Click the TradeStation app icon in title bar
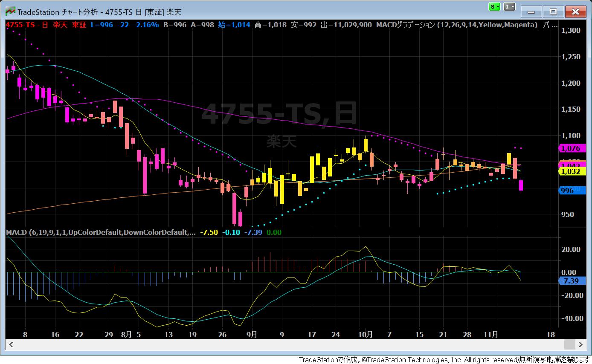The height and width of the screenshot is (364, 592). click(11, 12)
